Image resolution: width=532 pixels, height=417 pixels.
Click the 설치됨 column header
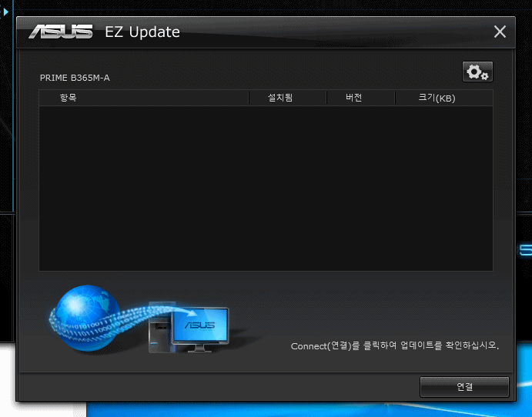click(288, 98)
